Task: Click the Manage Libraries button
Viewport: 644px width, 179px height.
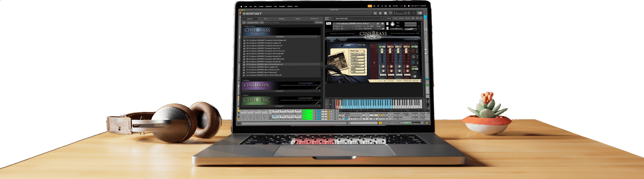Action: tap(253, 23)
